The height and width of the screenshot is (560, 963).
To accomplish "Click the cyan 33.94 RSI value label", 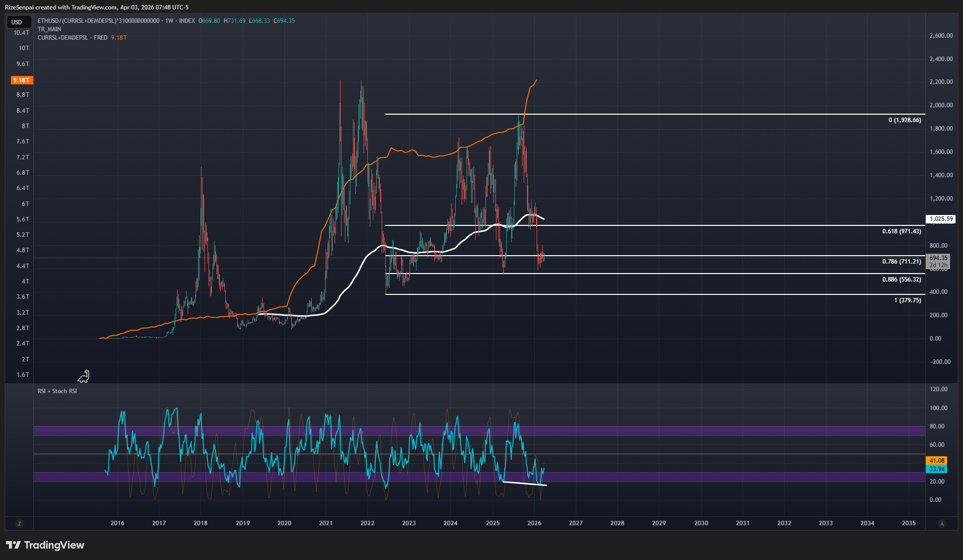I will coord(937,469).
